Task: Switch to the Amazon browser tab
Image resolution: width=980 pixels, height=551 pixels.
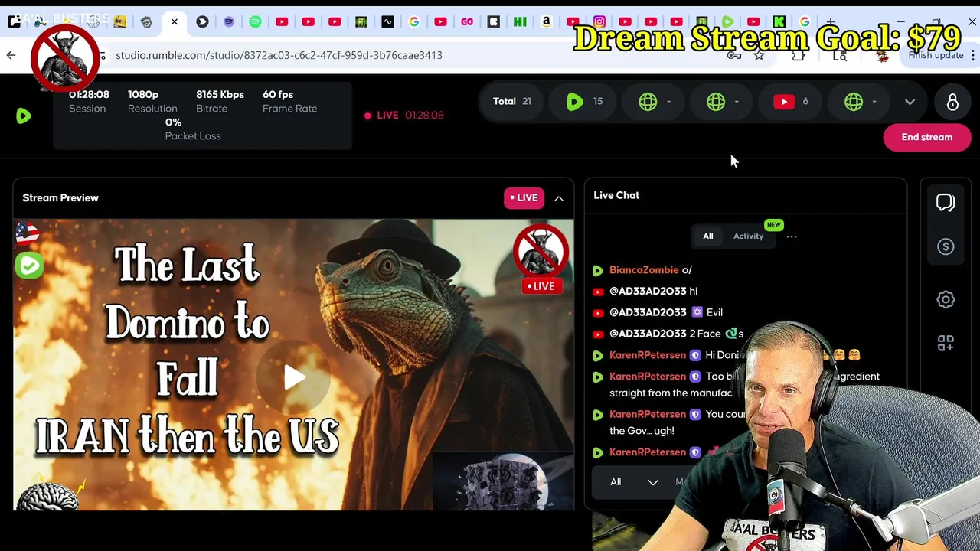Action: (546, 21)
